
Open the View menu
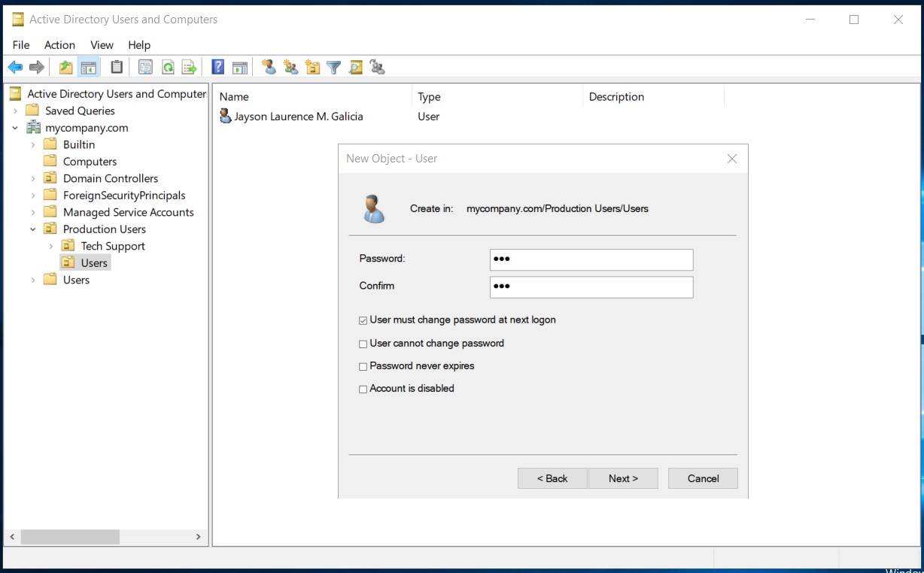(102, 45)
